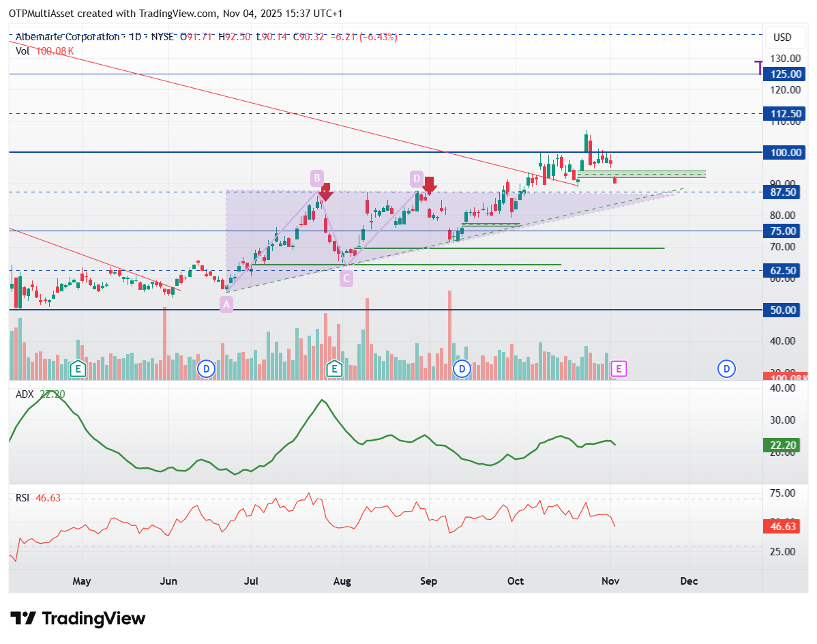This screenshot has width=817, height=644.
Task: Click the 100.00 price level label
Action: (784, 153)
